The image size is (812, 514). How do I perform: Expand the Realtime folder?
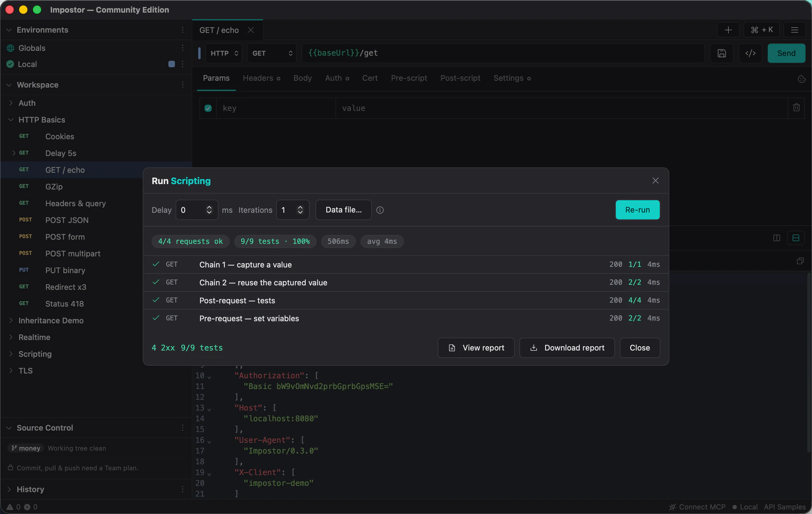11,337
